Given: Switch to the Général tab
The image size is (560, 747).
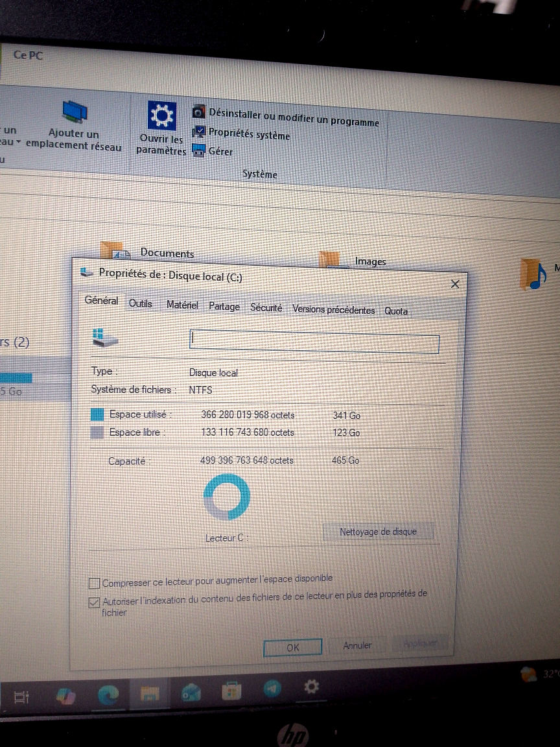Looking at the screenshot, I should click(x=101, y=300).
